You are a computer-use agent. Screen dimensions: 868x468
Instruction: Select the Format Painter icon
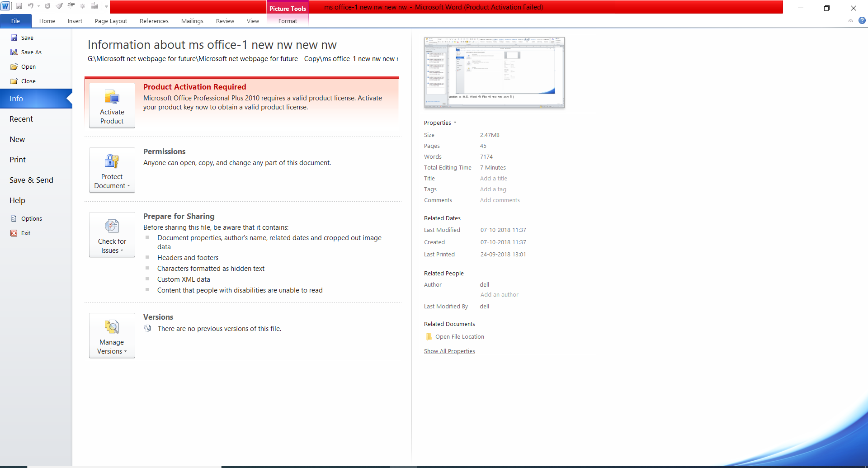[x=59, y=6]
